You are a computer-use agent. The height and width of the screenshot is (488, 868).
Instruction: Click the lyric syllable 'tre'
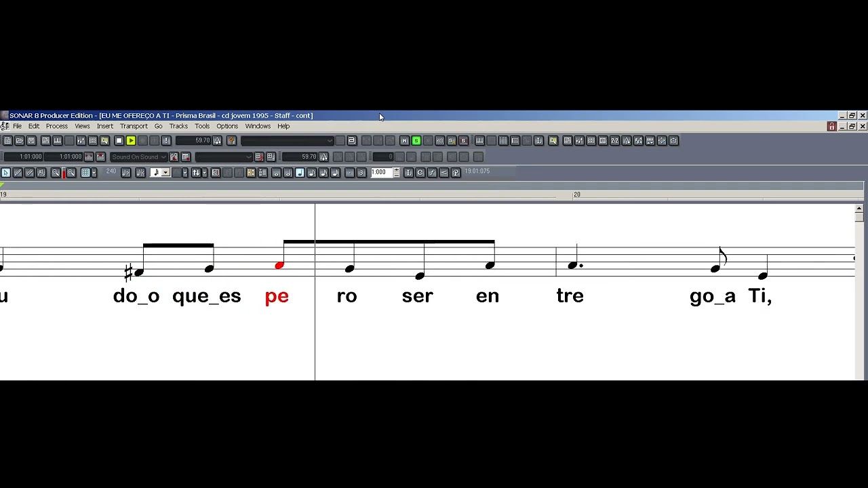pos(570,296)
